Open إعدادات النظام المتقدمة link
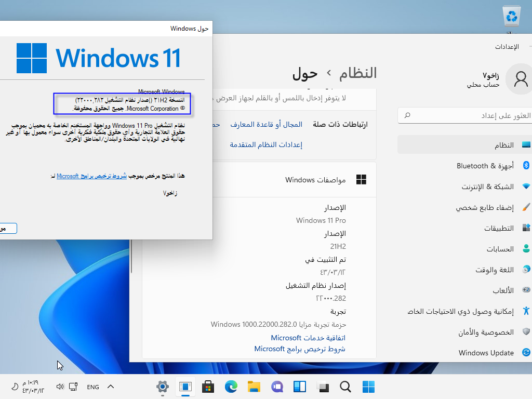Viewport: 532px width, 399px height. pyautogui.click(x=266, y=144)
